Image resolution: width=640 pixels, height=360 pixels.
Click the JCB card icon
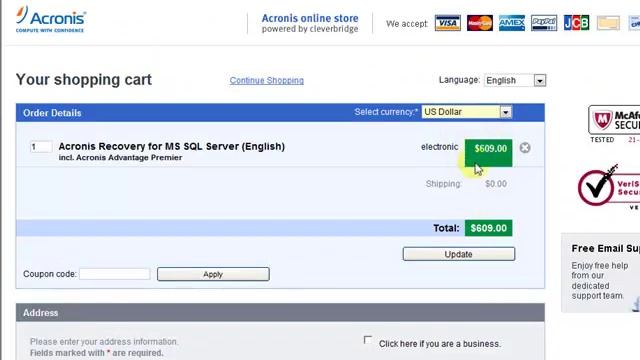click(576, 23)
